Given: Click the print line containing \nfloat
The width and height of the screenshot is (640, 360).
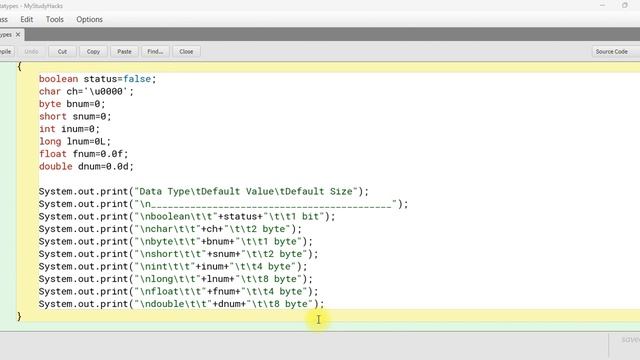Looking at the screenshot, I should point(178,291).
